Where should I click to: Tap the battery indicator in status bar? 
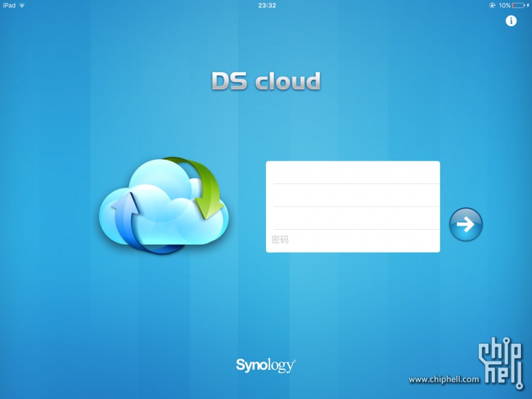[x=520, y=5]
